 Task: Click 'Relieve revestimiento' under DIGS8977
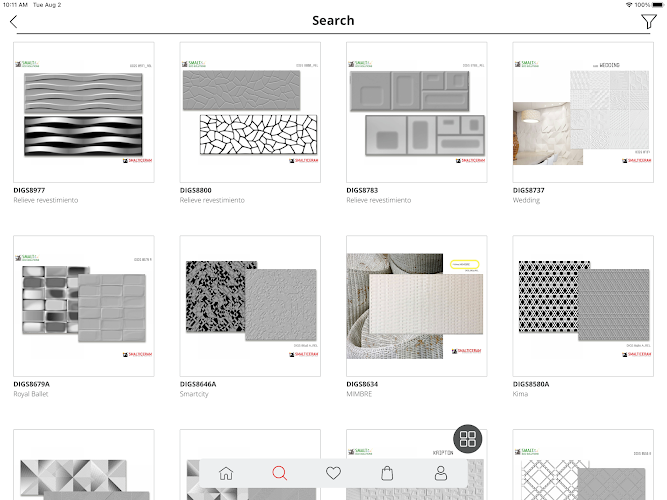click(x=46, y=200)
